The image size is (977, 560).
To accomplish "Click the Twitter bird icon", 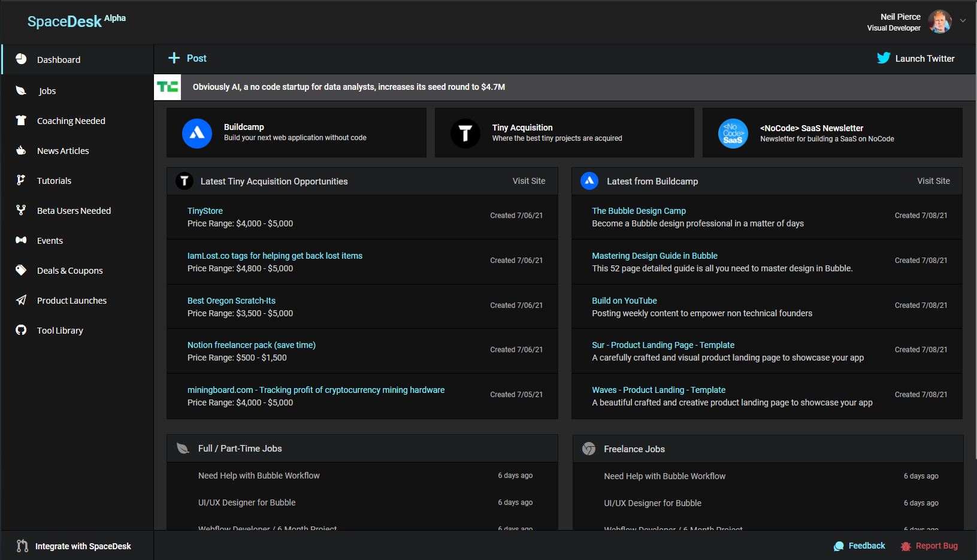I will point(884,58).
